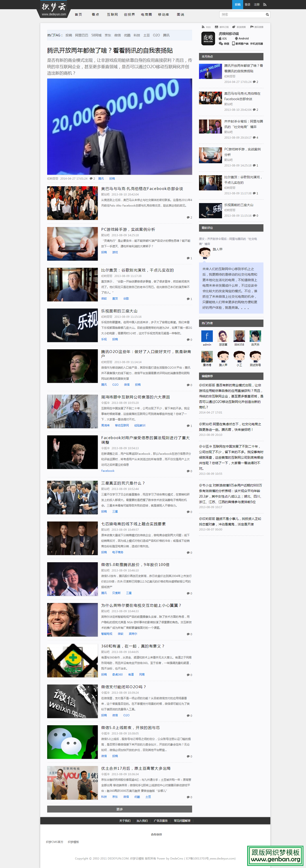Click the 电子商务 tag under 七匹狼 article
306x868 pixels.
[x=118, y=552]
